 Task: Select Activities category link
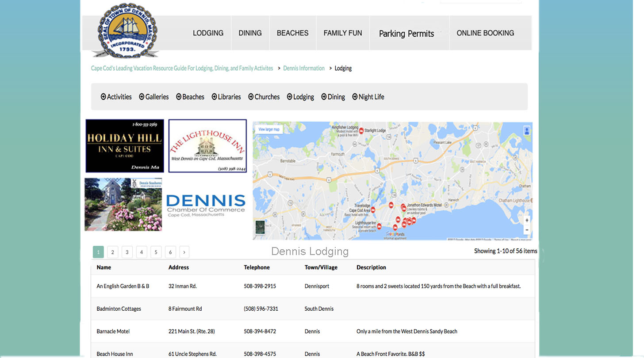(x=116, y=97)
